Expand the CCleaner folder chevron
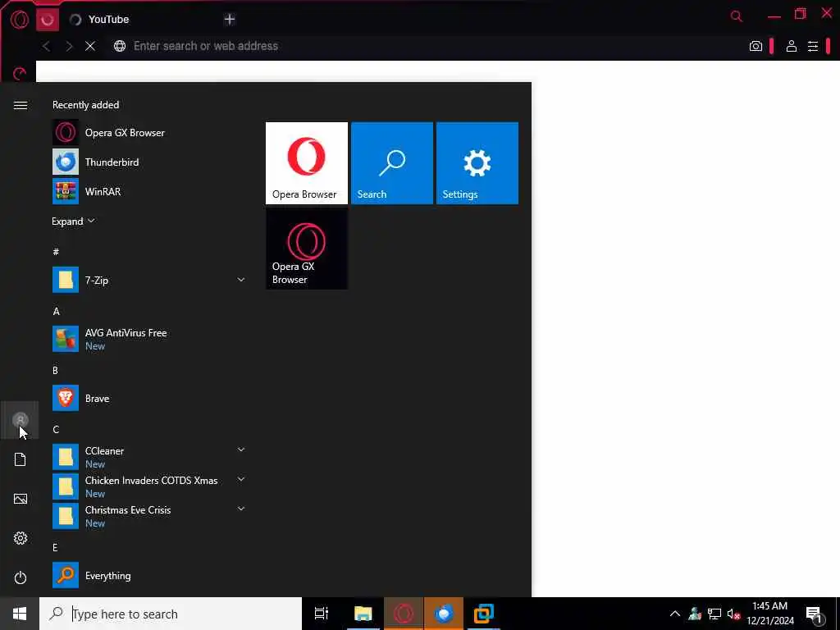The height and width of the screenshot is (630, 840). tap(241, 450)
